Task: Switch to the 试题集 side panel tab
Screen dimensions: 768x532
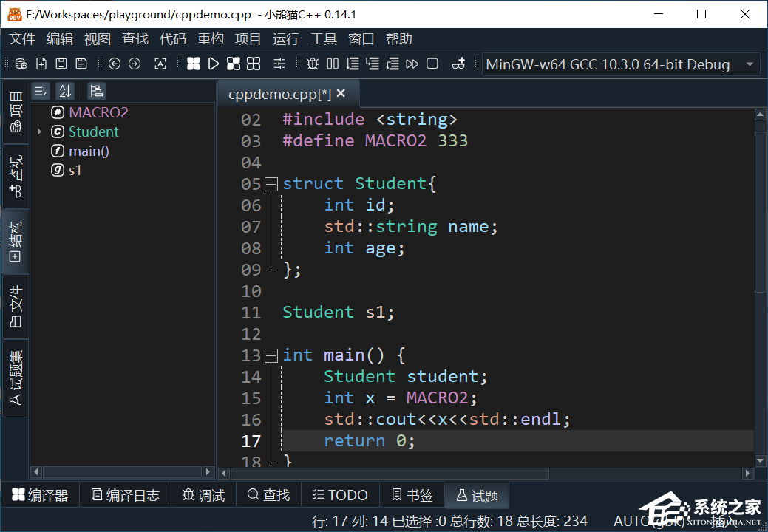Action: click(16, 378)
